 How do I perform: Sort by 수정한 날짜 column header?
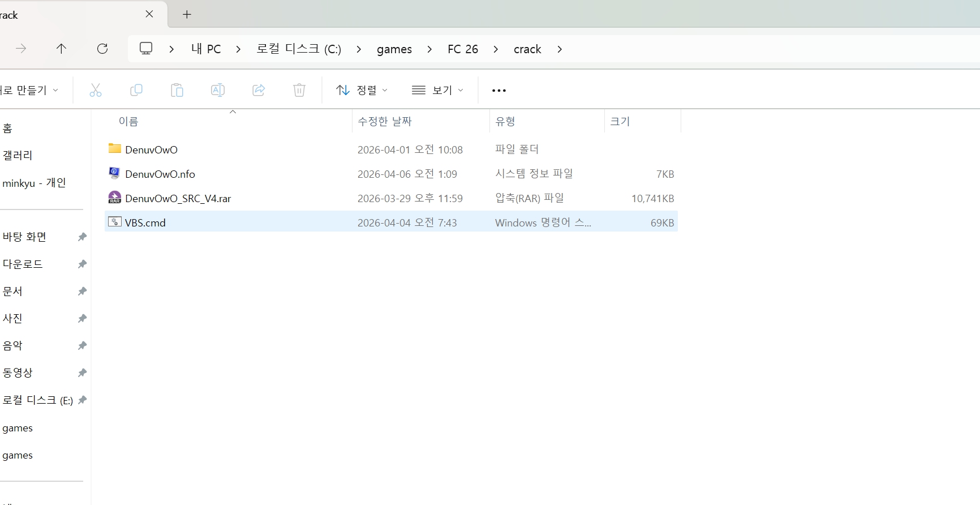pos(385,121)
